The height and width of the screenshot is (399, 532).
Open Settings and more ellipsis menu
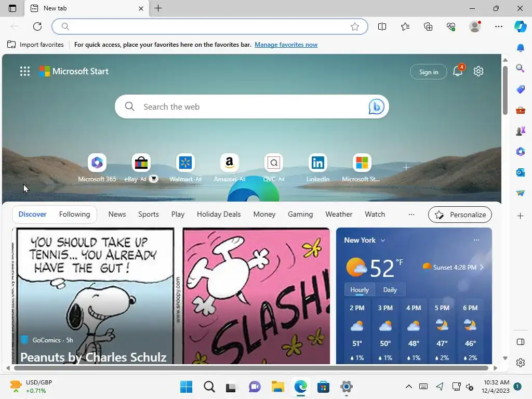498,26
